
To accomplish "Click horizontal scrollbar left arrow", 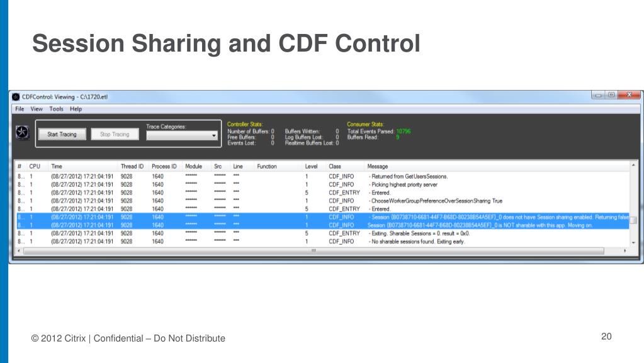I will tap(19, 250).
